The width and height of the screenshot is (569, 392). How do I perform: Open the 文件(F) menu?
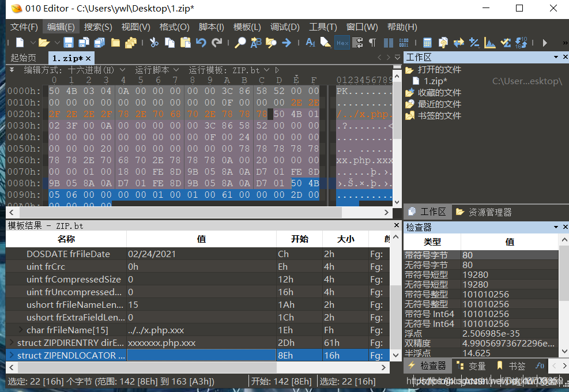coord(24,27)
